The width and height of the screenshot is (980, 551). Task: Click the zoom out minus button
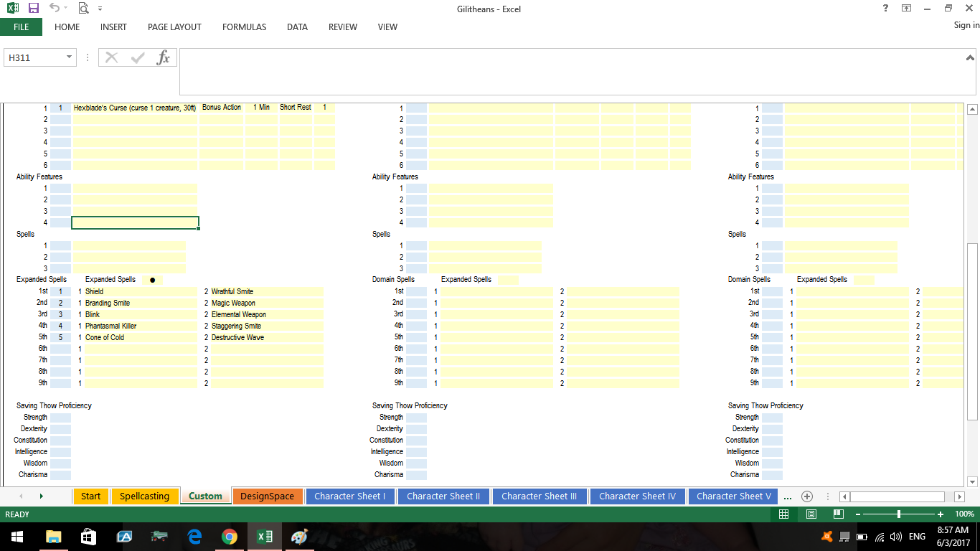(x=857, y=514)
